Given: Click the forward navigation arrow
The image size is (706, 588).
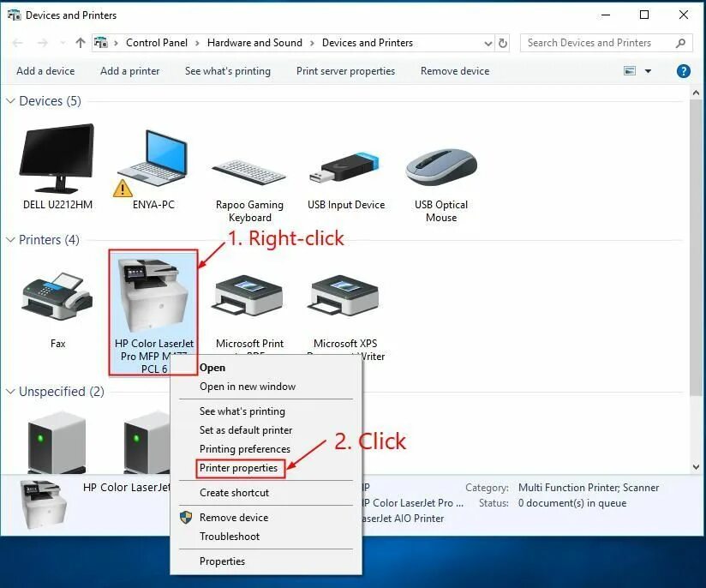Looking at the screenshot, I should pos(42,43).
